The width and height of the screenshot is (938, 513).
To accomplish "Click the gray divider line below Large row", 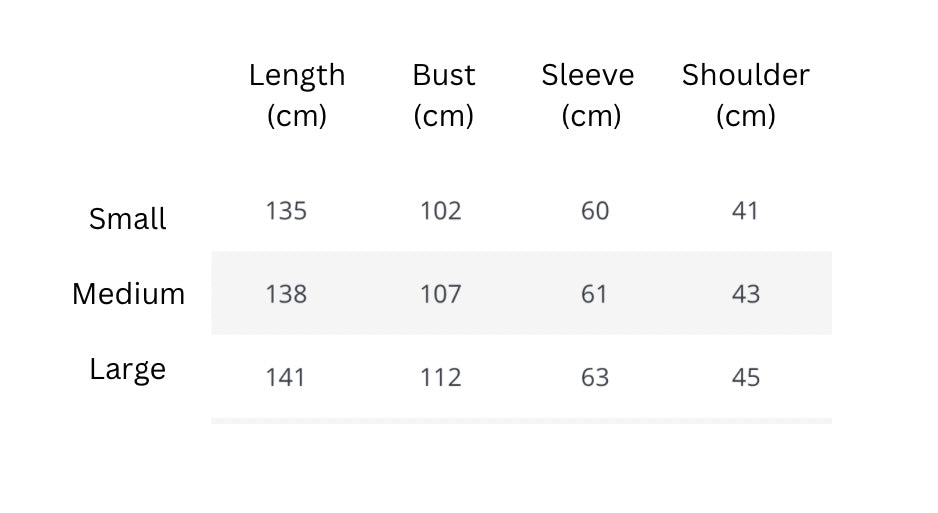I will coord(521,421).
